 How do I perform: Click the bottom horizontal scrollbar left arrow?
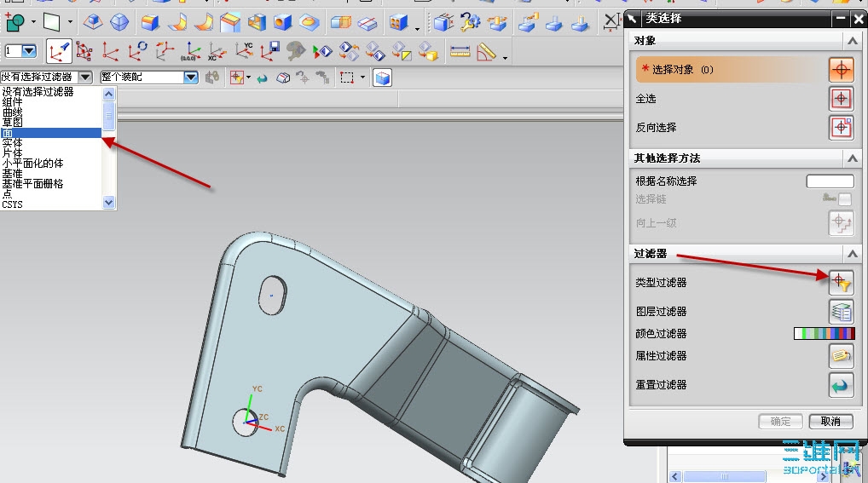[674, 476]
